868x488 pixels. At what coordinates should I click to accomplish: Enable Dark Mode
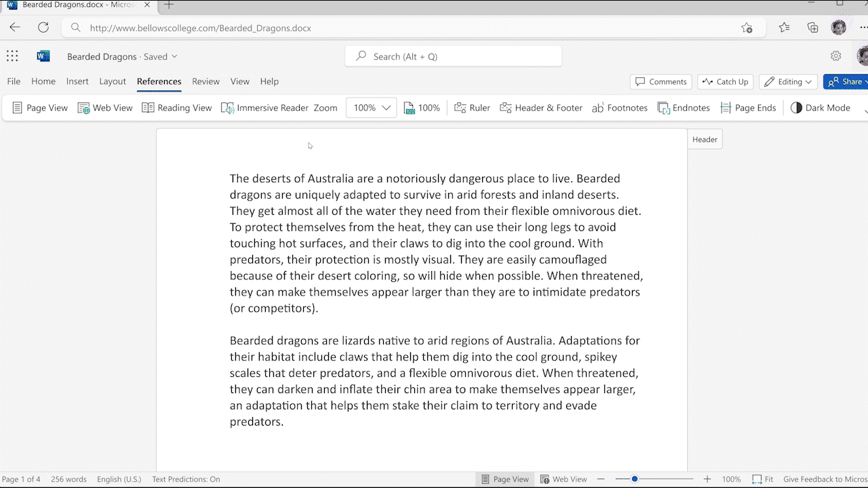[x=820, y=108]
